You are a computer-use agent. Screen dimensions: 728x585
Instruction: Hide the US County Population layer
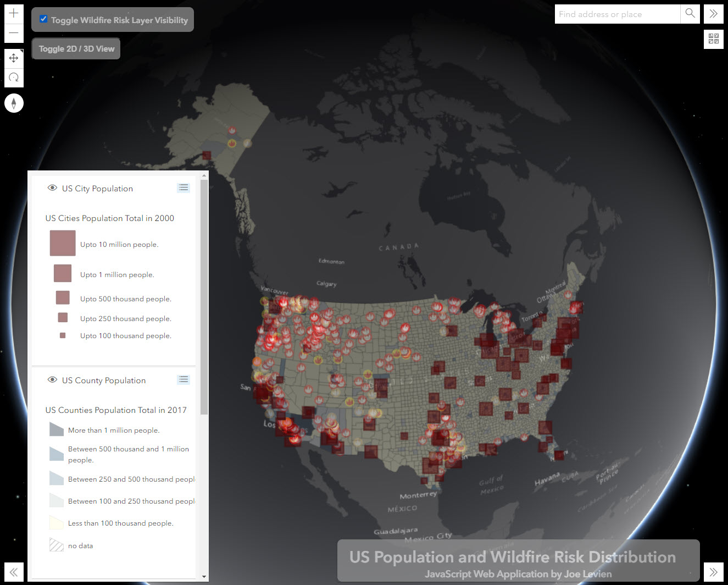click(52, 379)
